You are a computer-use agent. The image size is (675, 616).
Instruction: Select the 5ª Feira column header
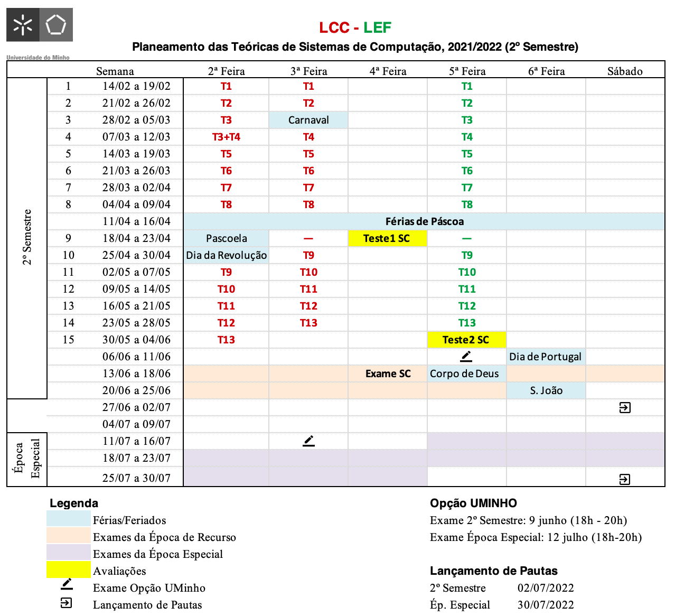point(467,71)
